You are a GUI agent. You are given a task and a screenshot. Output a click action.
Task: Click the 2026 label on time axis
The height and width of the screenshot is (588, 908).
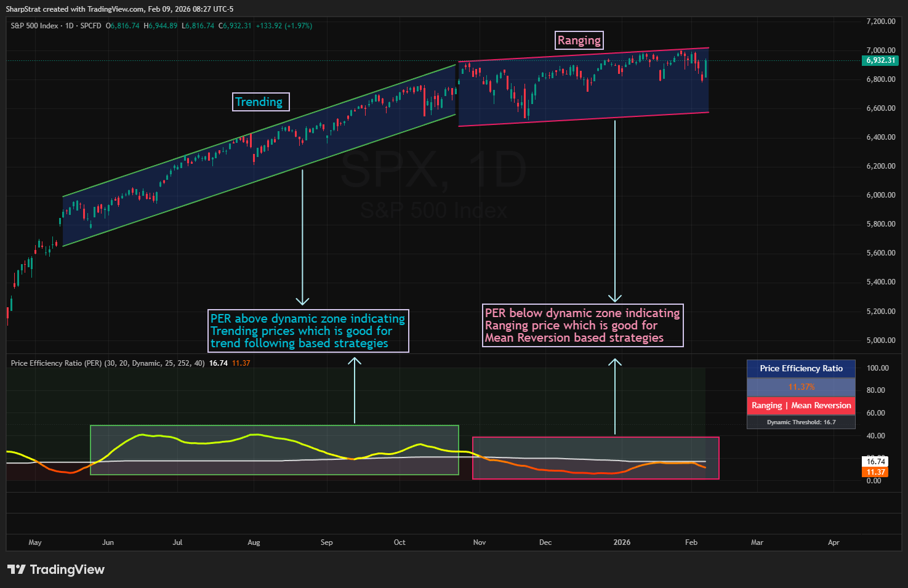pos(622,542)
